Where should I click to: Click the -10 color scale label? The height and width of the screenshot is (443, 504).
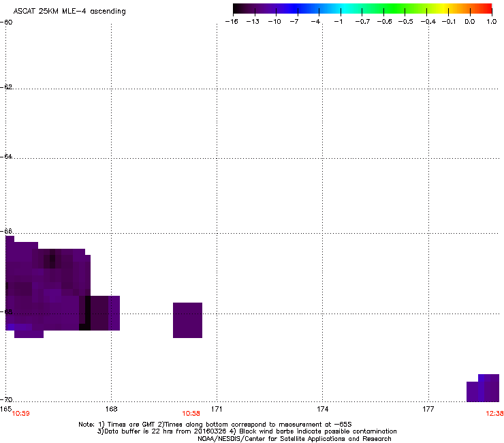(x=274, y=22)
